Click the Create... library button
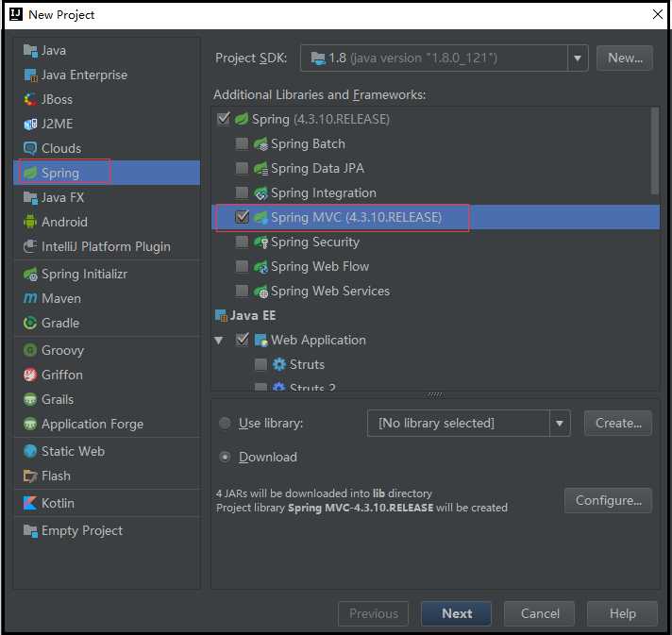This screenshot has width=672, height=635. click(x=618, y=424)
